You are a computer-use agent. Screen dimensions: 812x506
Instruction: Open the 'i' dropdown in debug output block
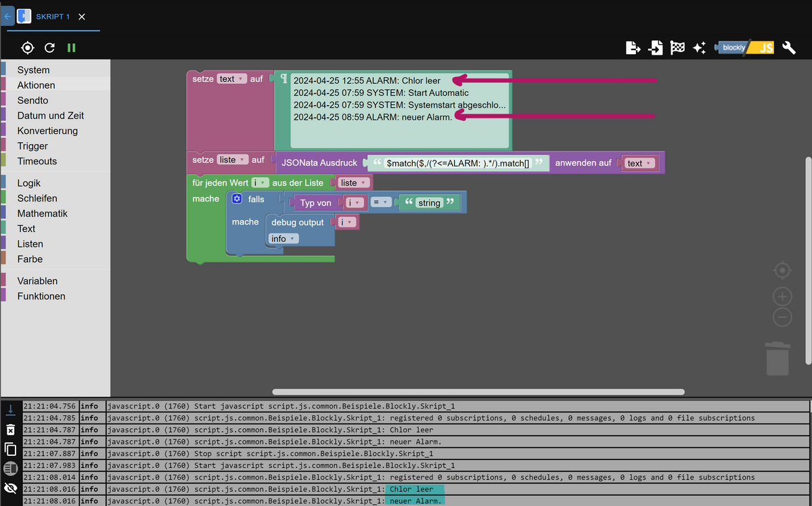point(347,222)
